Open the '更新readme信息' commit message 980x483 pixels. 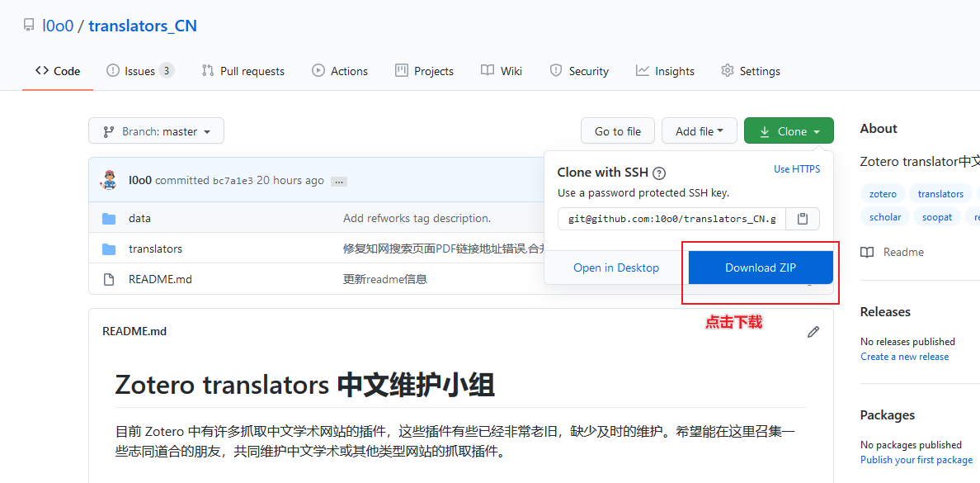[x=385, y=279]
